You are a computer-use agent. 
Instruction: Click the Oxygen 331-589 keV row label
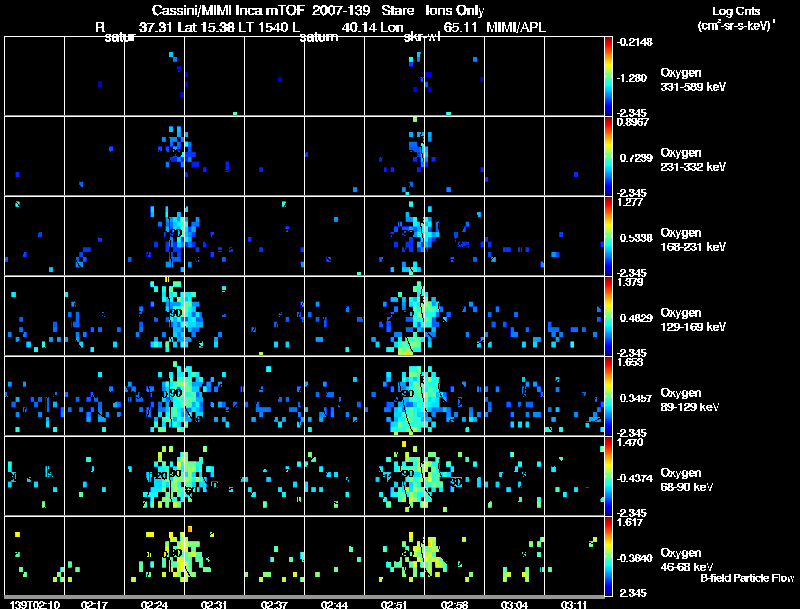(x=693, y=80)
